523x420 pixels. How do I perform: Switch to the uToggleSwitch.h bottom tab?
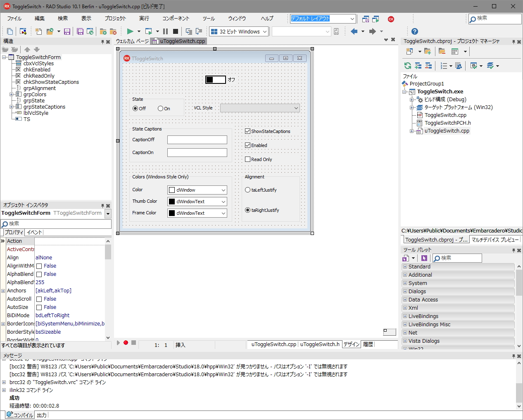[320, 344]
